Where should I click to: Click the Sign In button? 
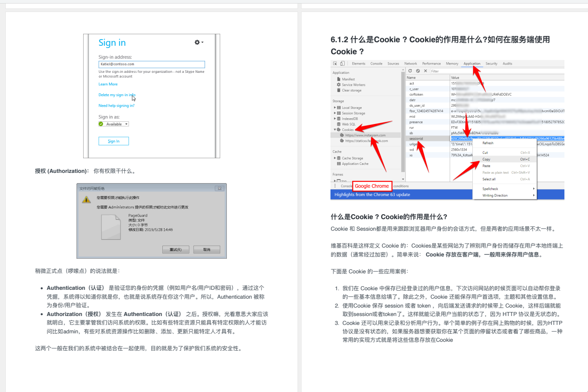pyautogui.click(x=113, y=141)
